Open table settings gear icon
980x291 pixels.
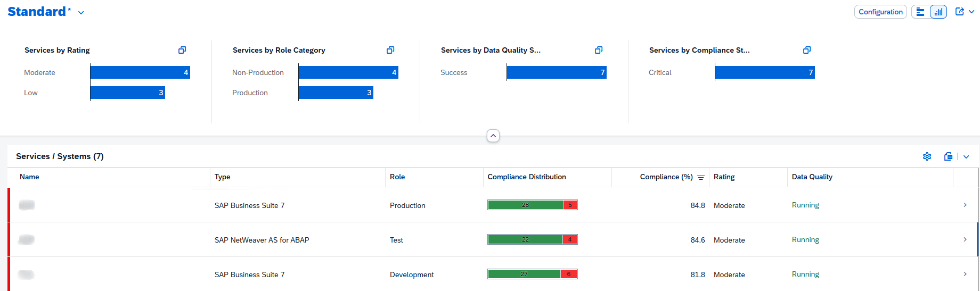coord(927,156)
